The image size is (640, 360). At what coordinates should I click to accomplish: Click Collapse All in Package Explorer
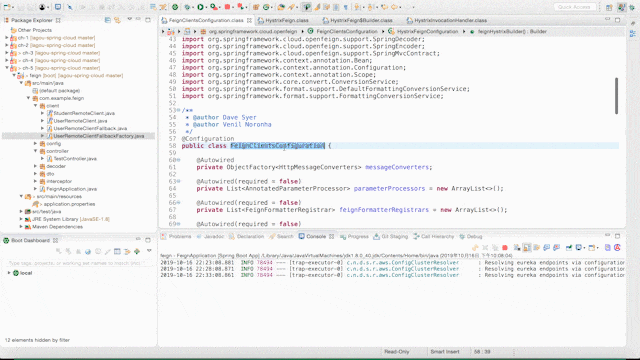point(107,20)
